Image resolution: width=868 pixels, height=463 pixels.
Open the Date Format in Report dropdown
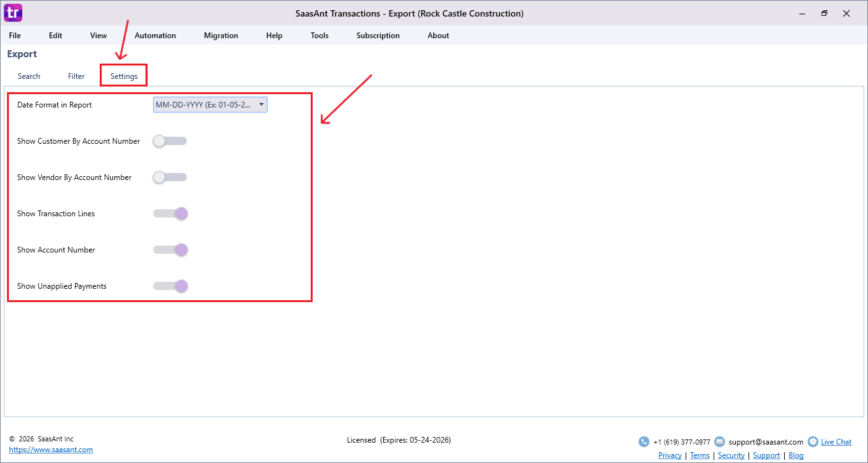pyautogui.click(x=261, y=104)
